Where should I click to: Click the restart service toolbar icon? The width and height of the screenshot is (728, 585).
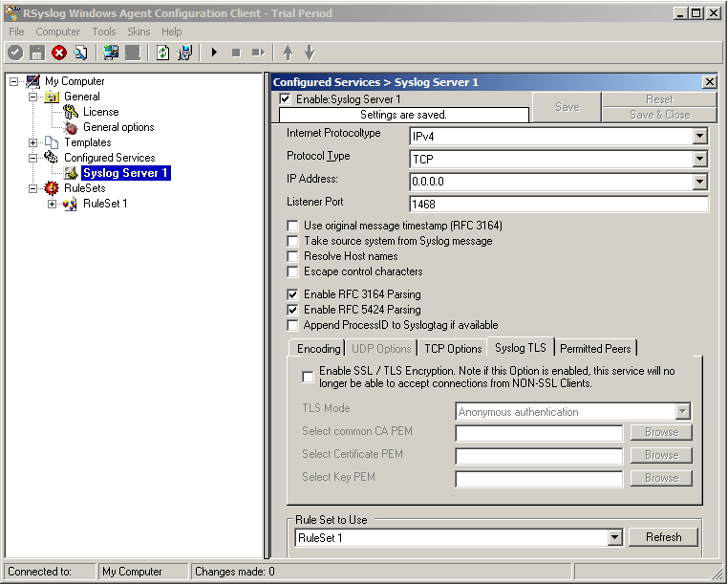click(258, 53)
